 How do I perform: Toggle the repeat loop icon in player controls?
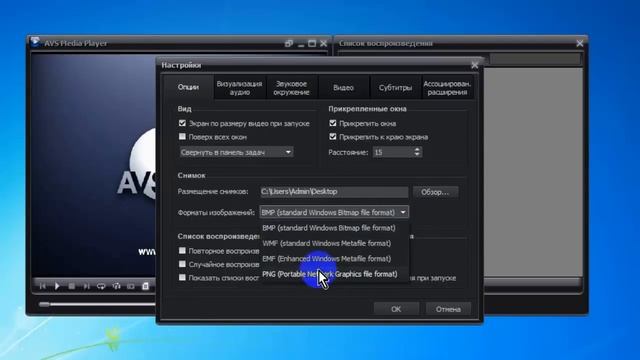(101, 287)
